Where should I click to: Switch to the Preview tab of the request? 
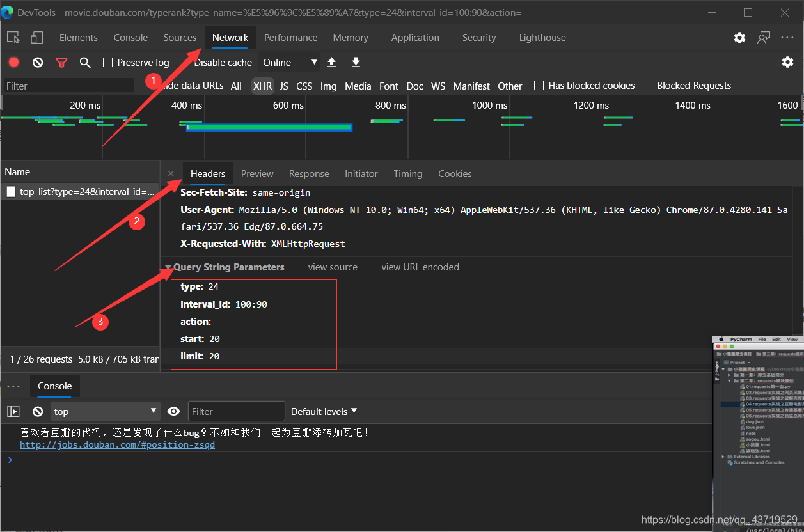tap(257, 173)
